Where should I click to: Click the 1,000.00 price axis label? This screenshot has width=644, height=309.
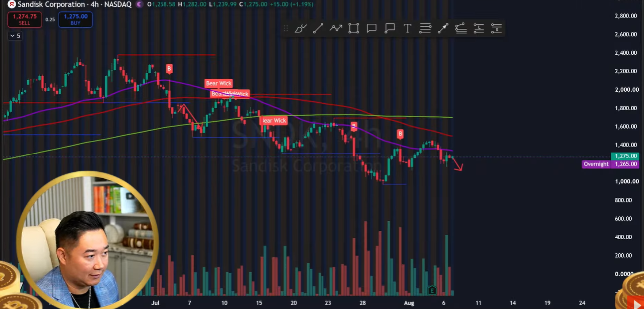[626, 182]
